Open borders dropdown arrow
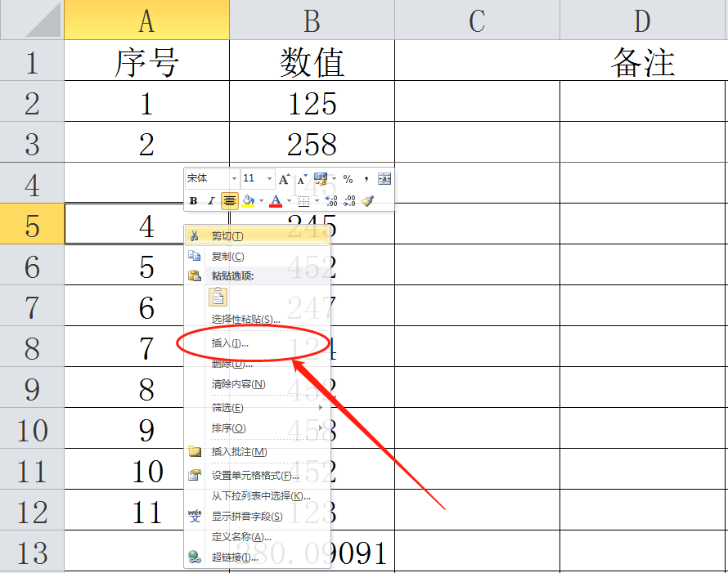Screen dimensions: 728x573 point(317,201)
